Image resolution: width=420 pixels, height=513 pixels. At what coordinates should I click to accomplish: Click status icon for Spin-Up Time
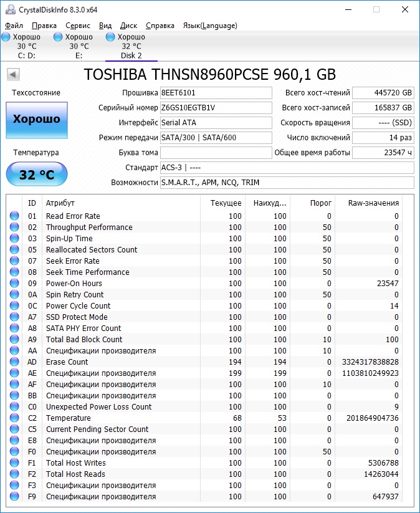click(x=14, y=238)
